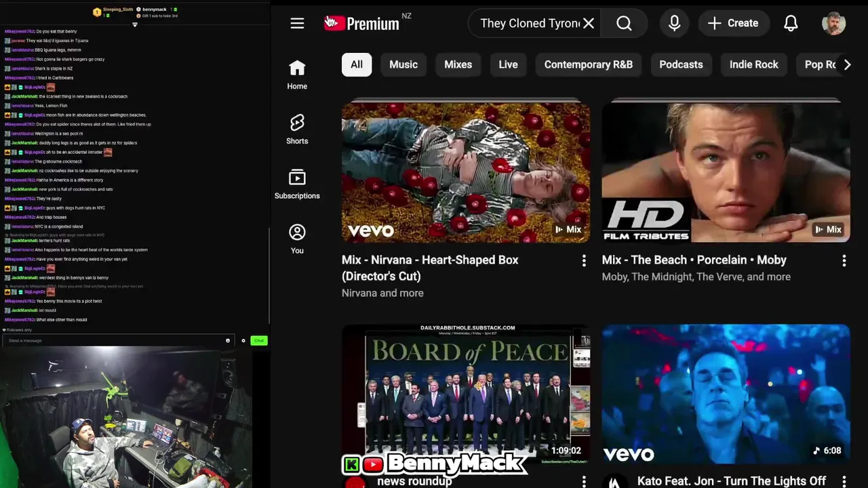This screenshot has width=868, height=488.
Task: Clear the search box with the X
Action: click(589, 24)
